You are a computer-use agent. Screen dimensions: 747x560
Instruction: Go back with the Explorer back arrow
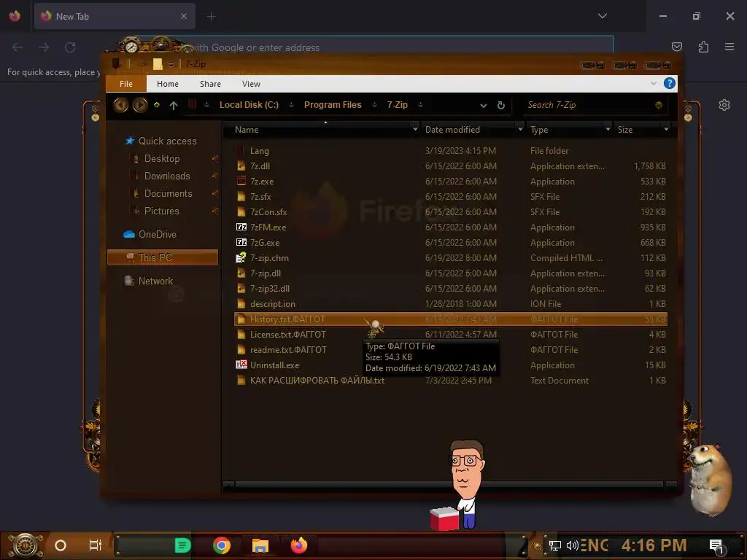point(121,105)
